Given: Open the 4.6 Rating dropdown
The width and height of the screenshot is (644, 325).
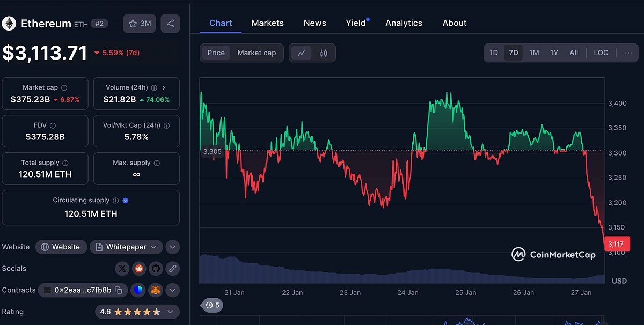Looking at the screenshot, I should [171, 312].
